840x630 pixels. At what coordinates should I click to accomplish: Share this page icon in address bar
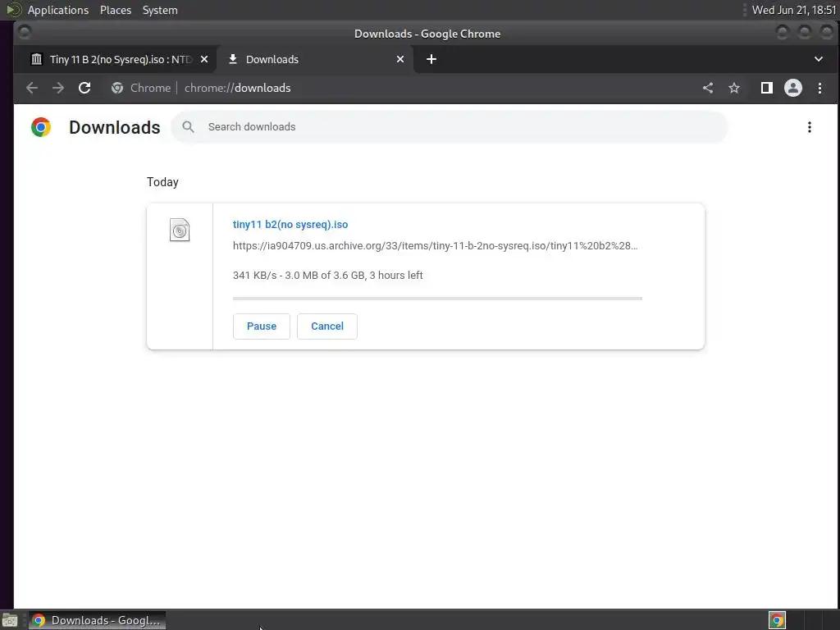point(708,88)
